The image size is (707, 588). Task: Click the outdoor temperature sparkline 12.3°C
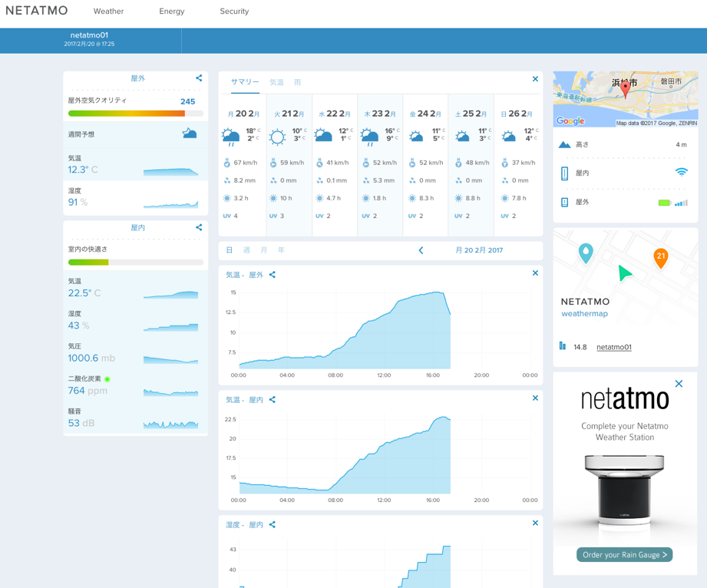tap(170, 171)
